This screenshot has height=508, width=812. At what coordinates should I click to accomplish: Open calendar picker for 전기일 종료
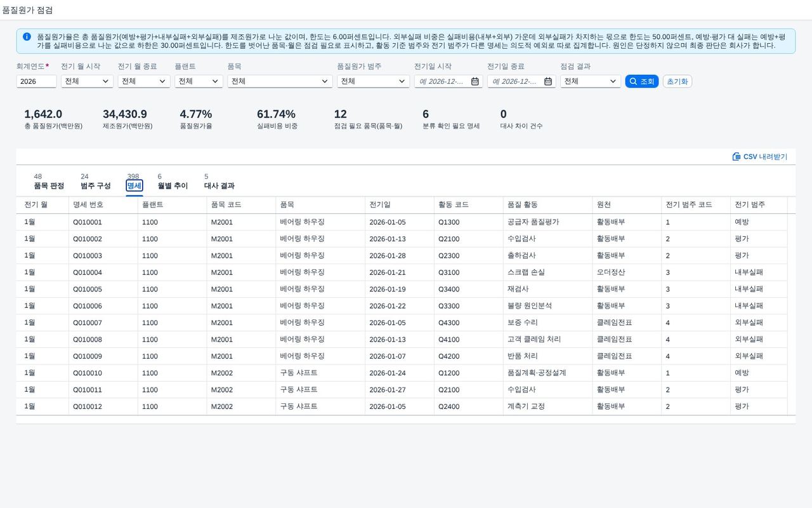tap(548, 81)
